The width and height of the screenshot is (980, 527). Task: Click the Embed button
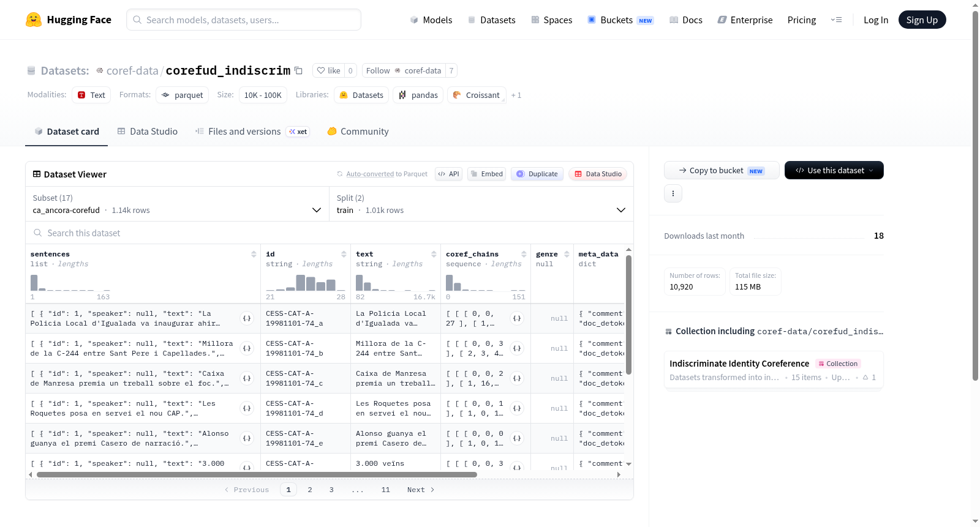[486, 174]
